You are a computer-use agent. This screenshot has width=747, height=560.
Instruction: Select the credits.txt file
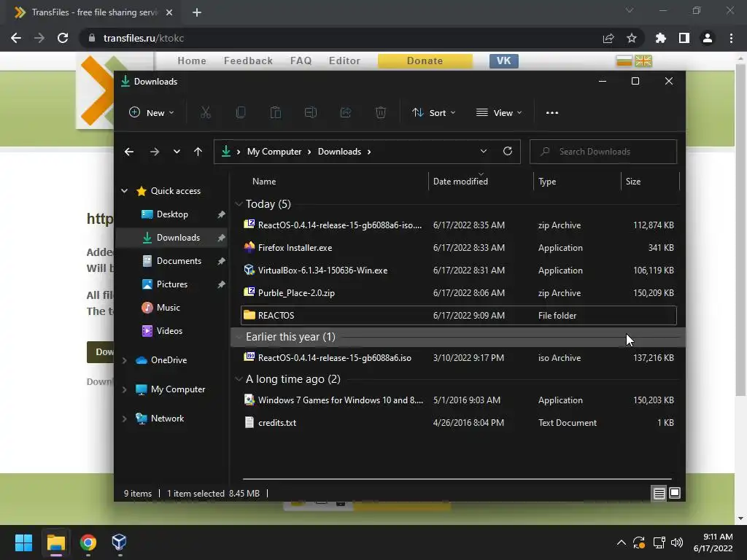tap(459, 422)
